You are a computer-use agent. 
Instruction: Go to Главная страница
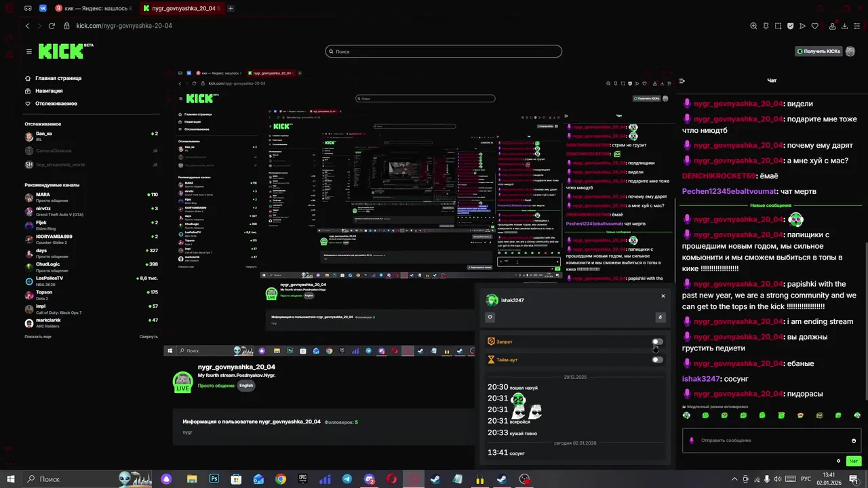[54, 78]
